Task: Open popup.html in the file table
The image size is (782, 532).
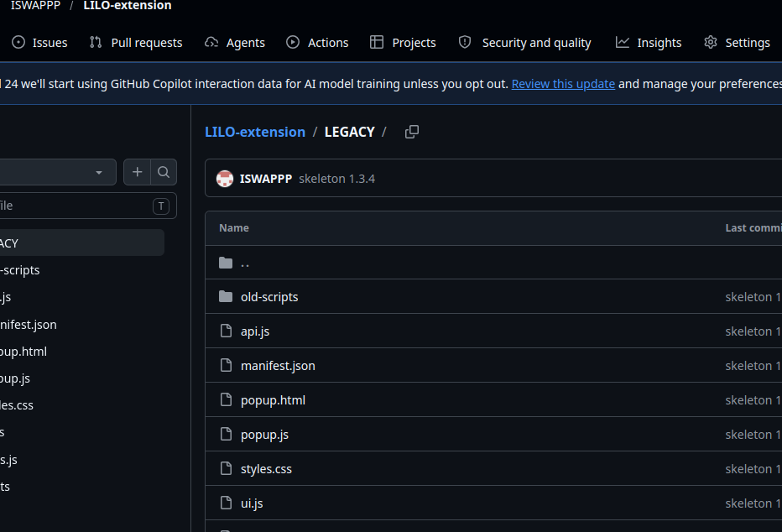Action: (273, 400)
